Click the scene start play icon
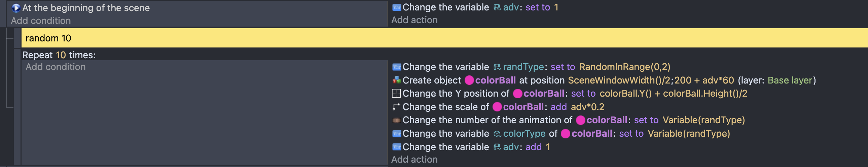 [x=16, y=8]
